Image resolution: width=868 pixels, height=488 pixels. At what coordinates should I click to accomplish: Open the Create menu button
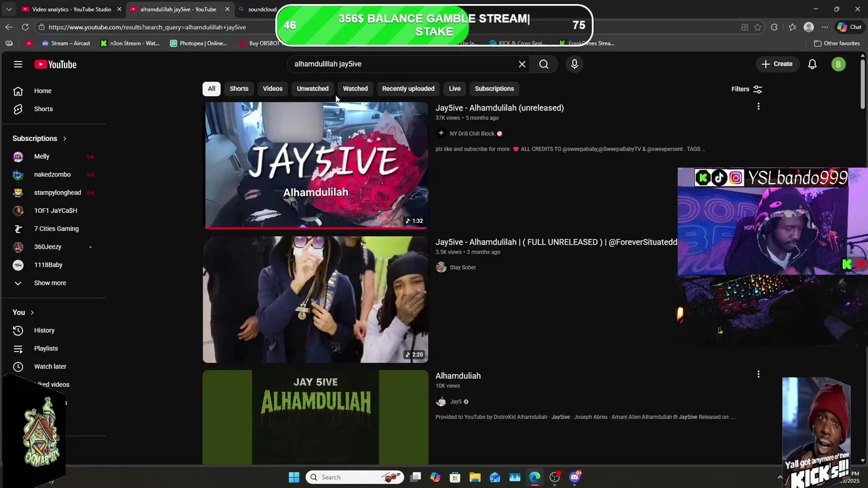(x=777, y=64)
